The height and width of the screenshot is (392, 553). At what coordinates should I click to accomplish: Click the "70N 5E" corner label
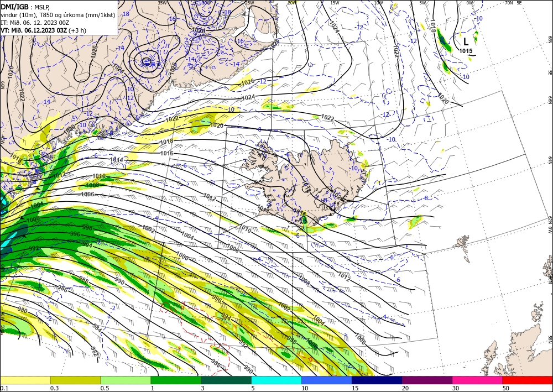click(x=513, y=3)
